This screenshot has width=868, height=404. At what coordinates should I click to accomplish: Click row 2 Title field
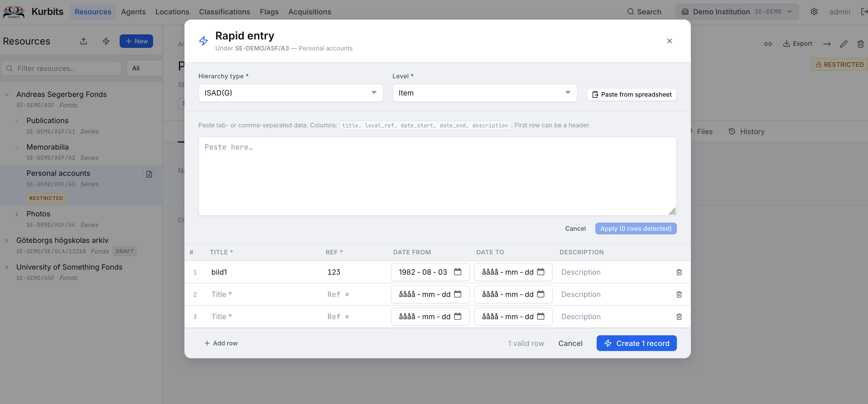click(x=265, y=294)
